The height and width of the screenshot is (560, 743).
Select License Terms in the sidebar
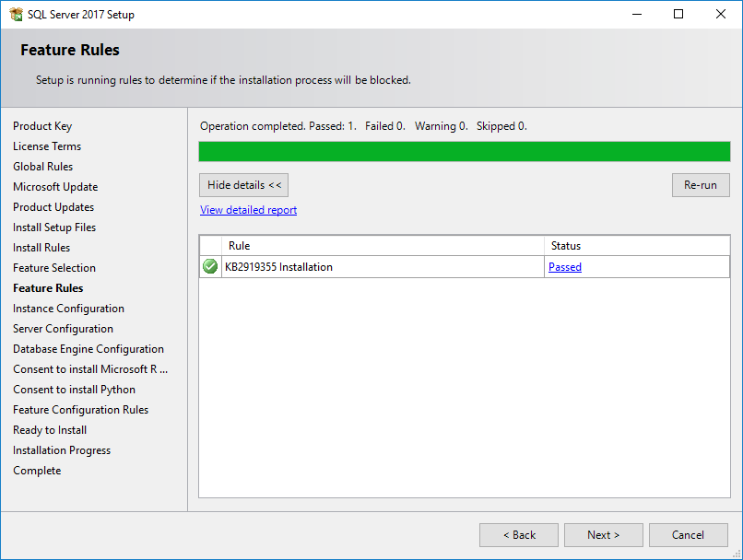pyautogui.click(x=47, y=146)
